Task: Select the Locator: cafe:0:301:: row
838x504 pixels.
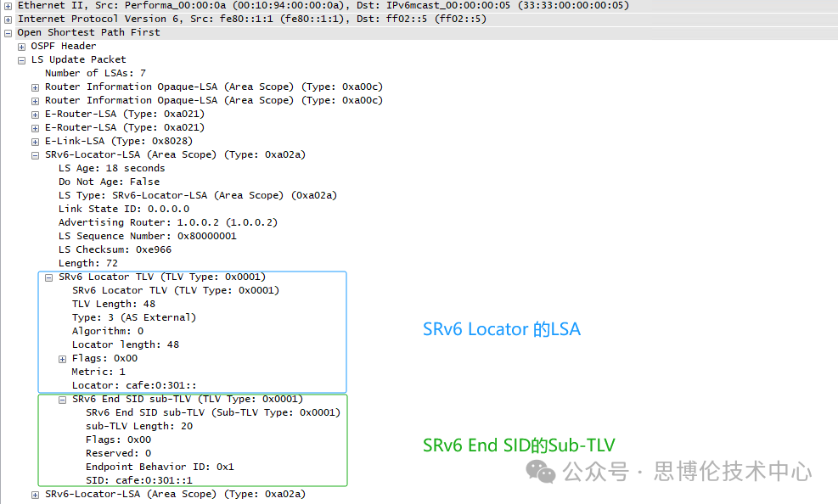Action: pyautogui.click(x=134, y=385)
